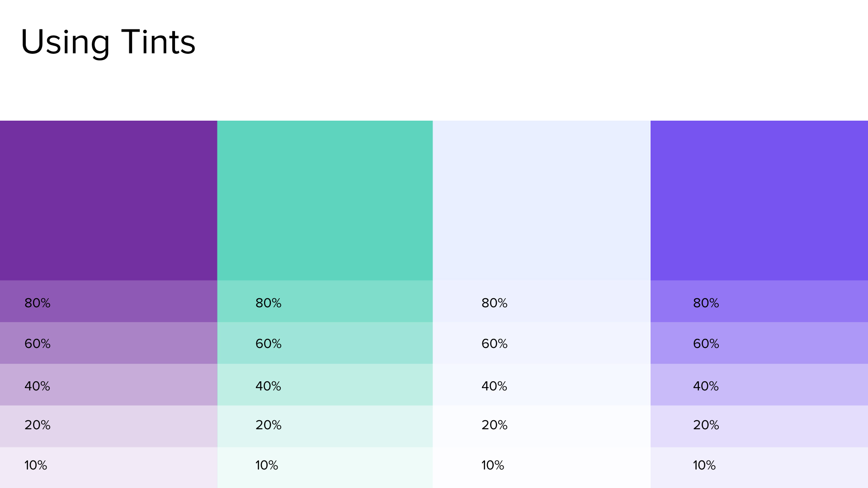The image size is (868, 488).
Task: Click the 40% teal tint row
Action: 325,385
